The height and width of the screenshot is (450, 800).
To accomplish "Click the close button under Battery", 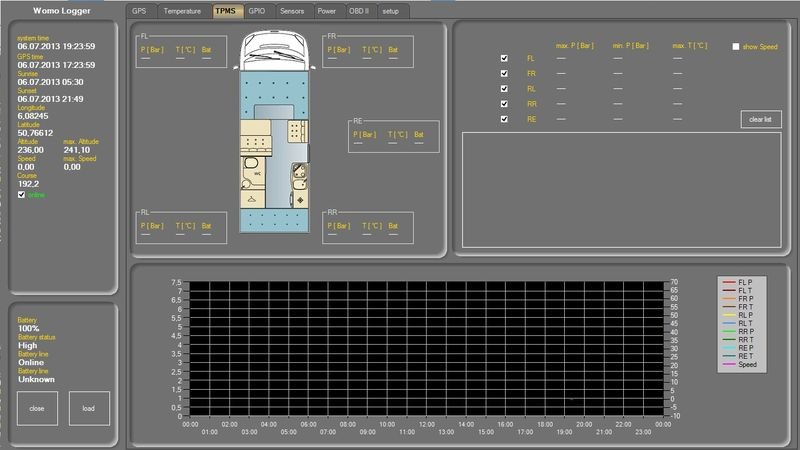I will pos(37,408).
